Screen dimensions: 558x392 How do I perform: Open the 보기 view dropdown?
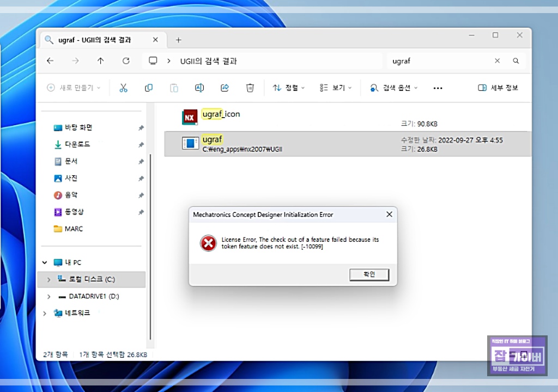click(x=336, y=88)
